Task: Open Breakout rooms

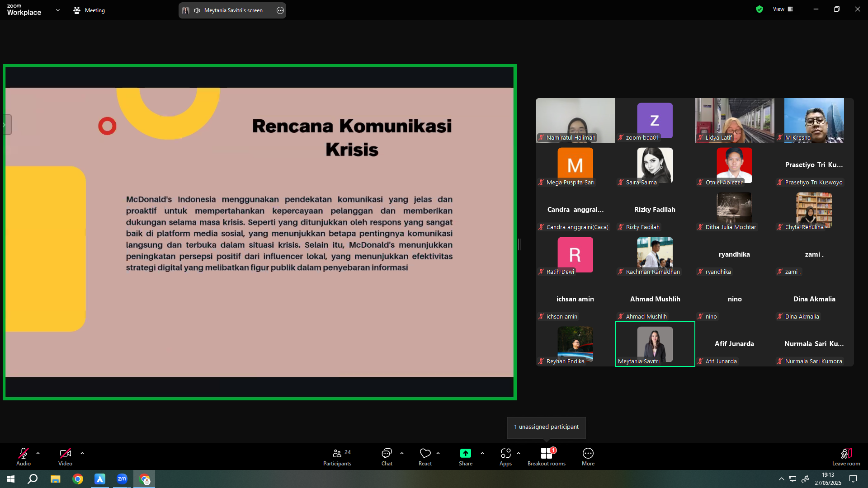Action: pos(547,456)
